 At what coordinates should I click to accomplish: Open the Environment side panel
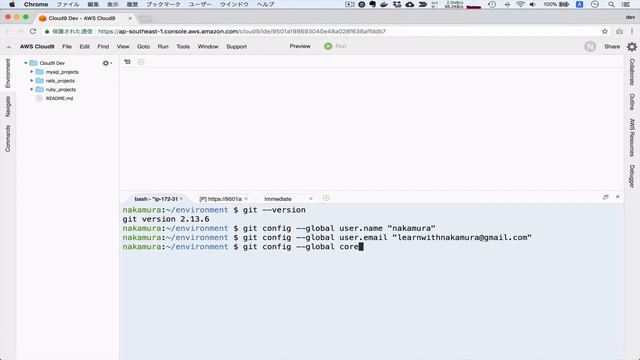[8, 73]
